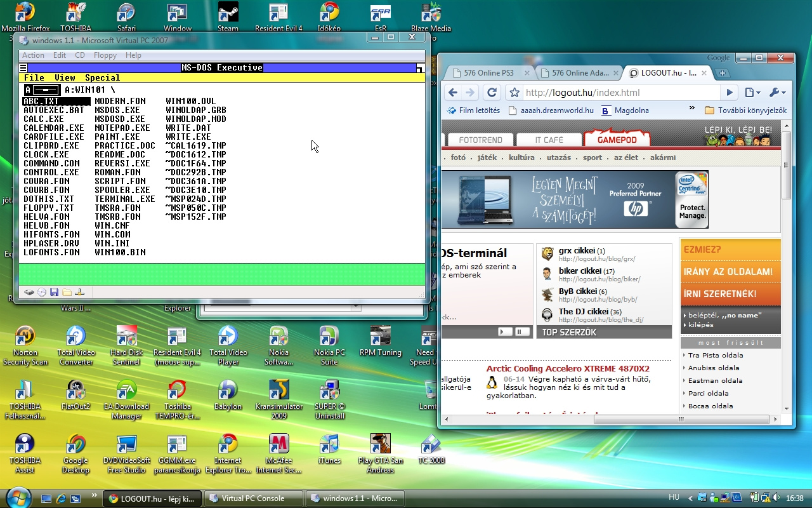Open iTunes desktop shortcut
The height and width of the screenshot is (508, 812).
(329, 449)
